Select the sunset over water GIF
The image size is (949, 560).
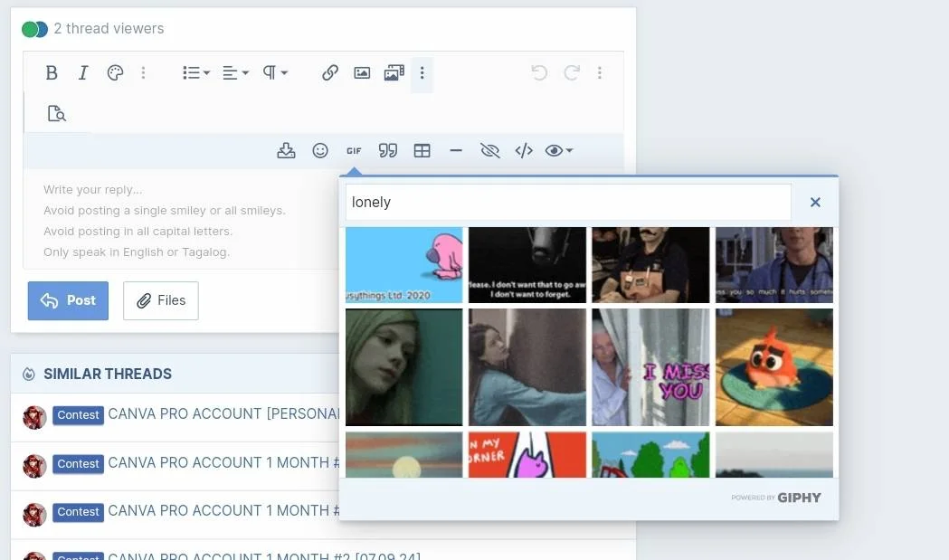(x=403, y=455)
